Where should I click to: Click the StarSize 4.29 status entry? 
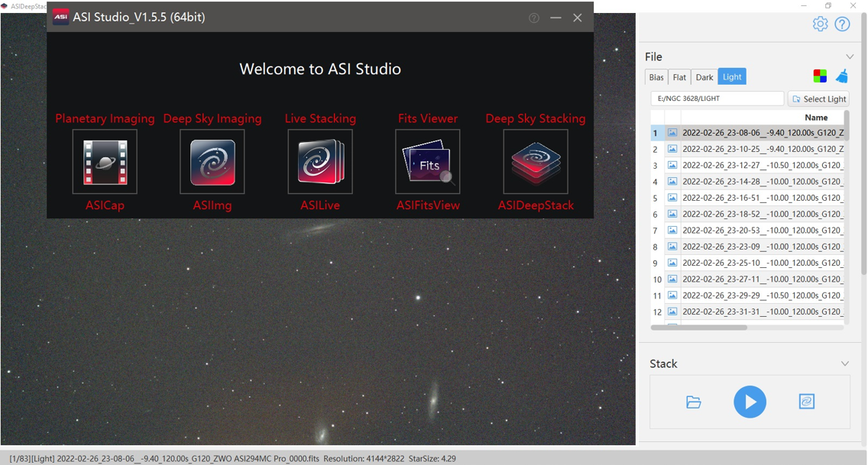432,458
